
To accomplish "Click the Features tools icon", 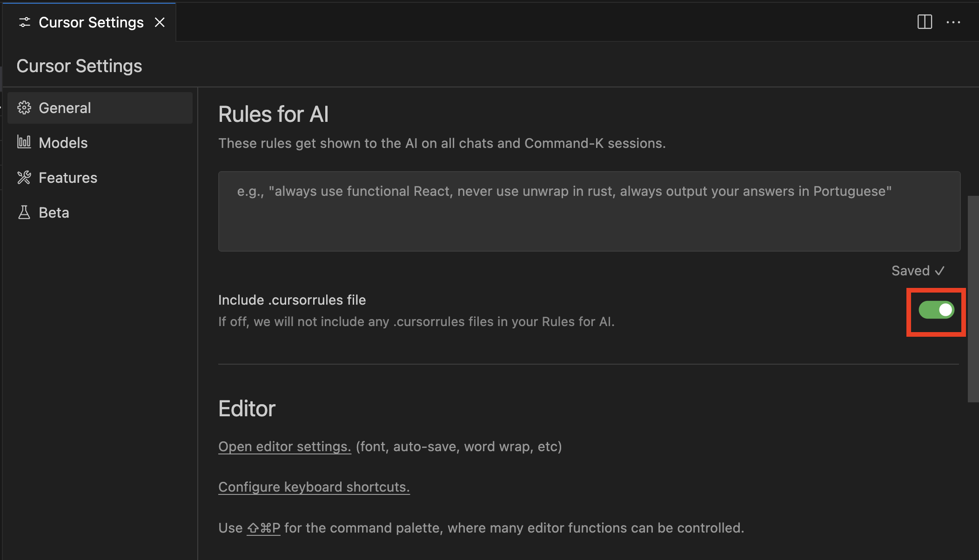I will click(x=24, y=177).
